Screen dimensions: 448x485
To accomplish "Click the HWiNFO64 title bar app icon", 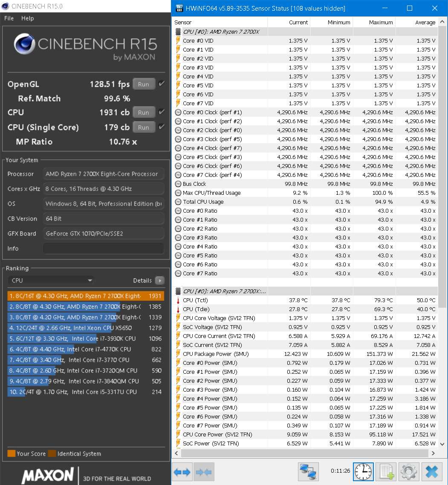I will (x=179, y=9).
